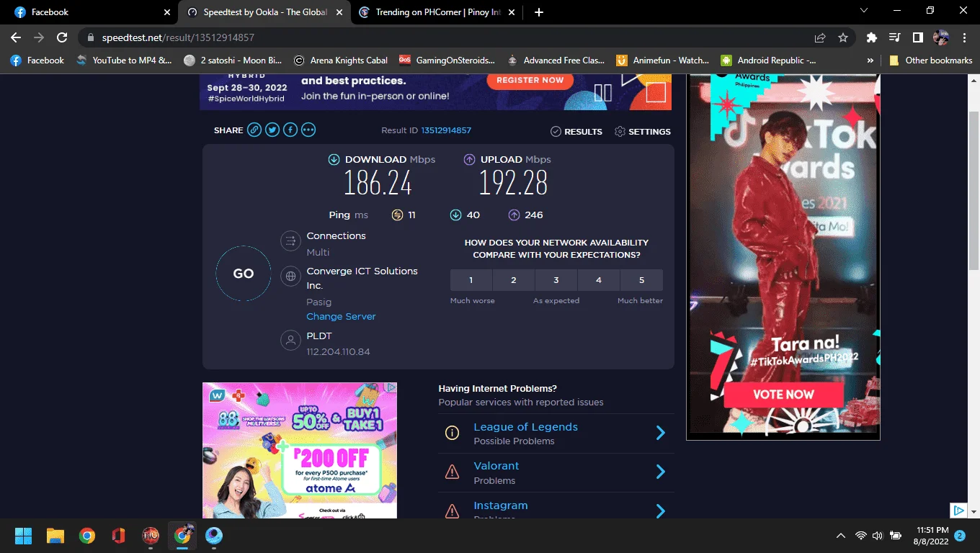Open the Chrome profile avatar
Screen dimensions: 980x553
(x=940, y=37)
